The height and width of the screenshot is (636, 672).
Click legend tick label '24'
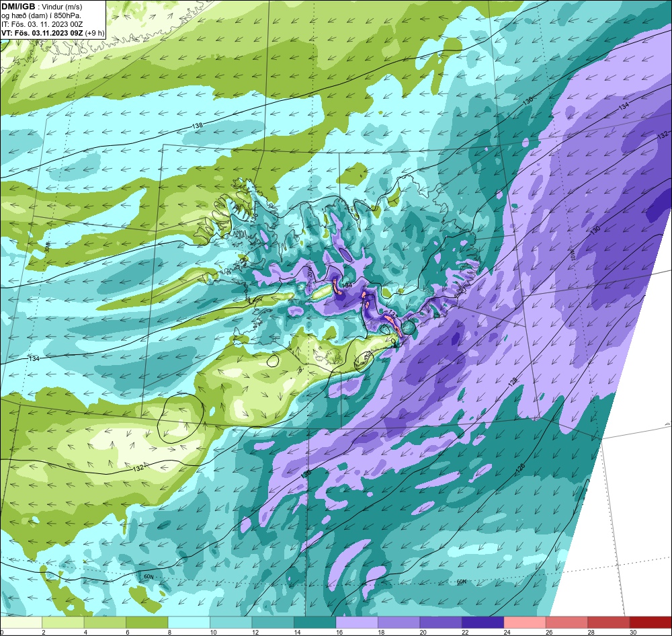click(507, 632)
